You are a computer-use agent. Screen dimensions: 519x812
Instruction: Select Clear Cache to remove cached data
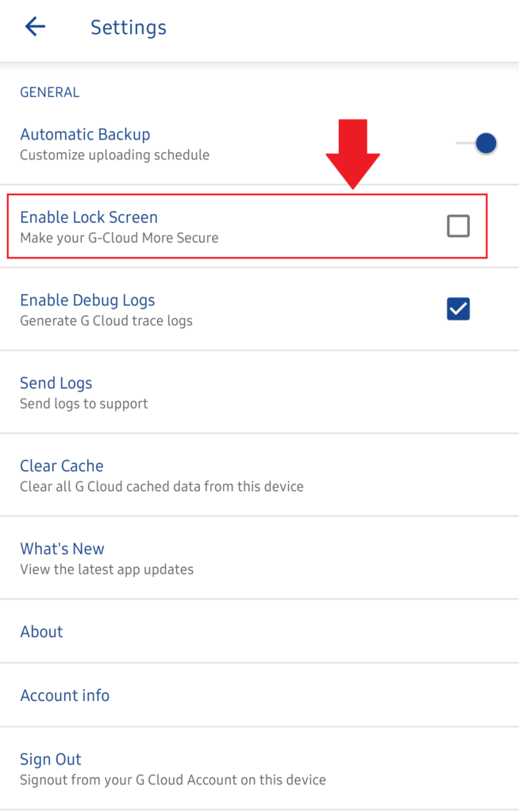click(x=62, y=466)
